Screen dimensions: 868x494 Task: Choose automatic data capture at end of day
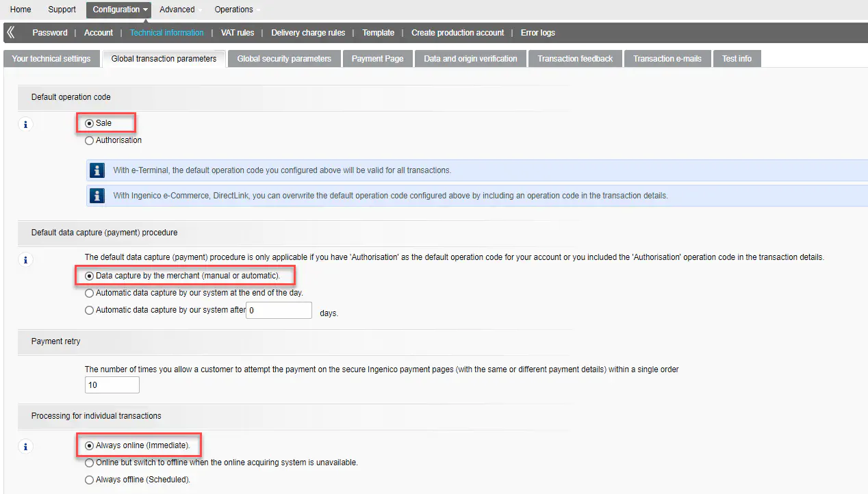(x=90, y=293)
